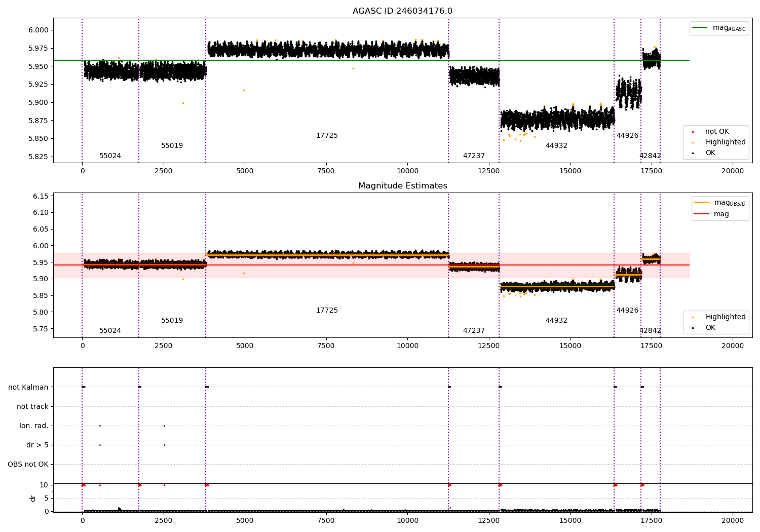Click obsid label 44932 in top plot
Screen dimensions: 760x532
tap(556, 146)
